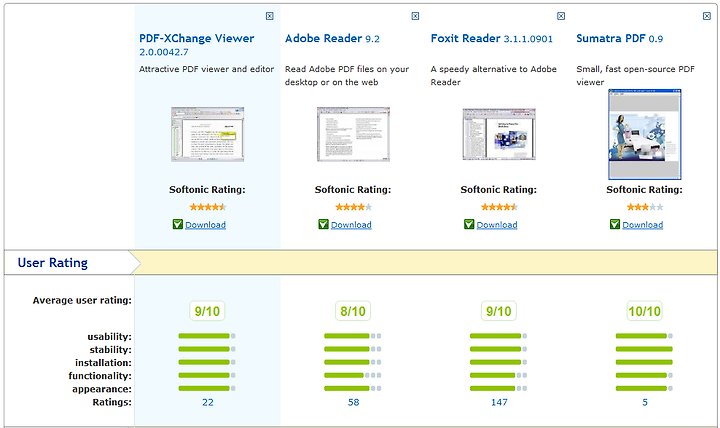Image resolution: width=720 pixels, height=428 pixels.
Task: Remove Foxit Reader column with its close icon
Action: 561,16
